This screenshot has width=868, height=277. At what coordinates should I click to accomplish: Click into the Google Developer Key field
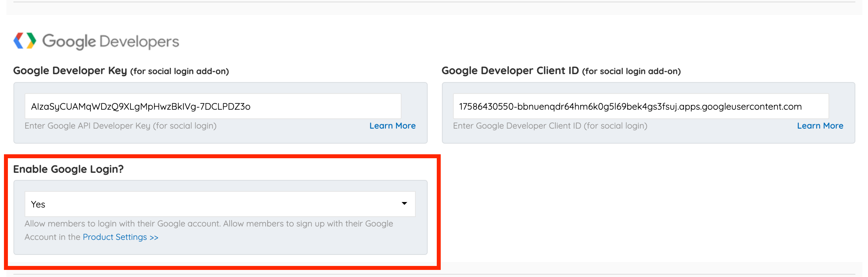point(213,106)
